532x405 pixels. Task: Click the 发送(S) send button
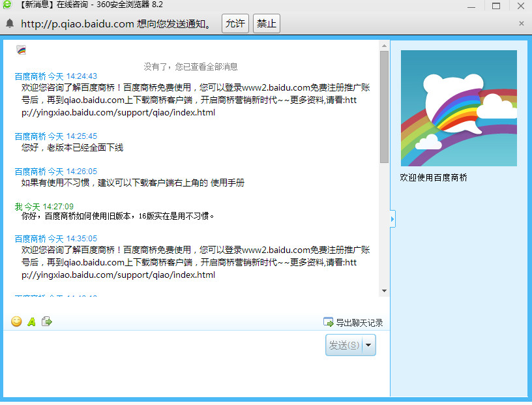coord(344,345)
